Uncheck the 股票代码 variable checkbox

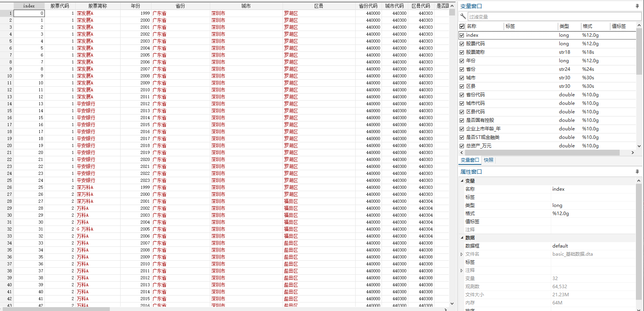pyautogui.click(x=462, y=44)
